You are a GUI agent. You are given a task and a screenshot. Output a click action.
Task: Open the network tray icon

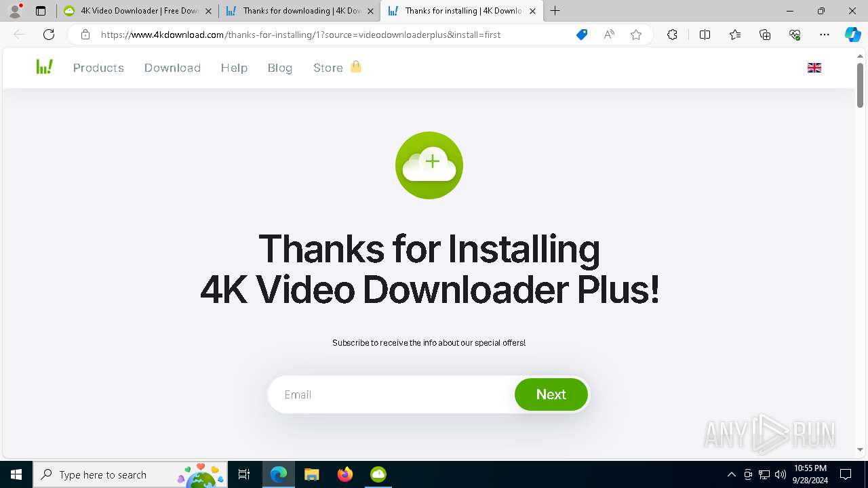(x=764, y=474)
